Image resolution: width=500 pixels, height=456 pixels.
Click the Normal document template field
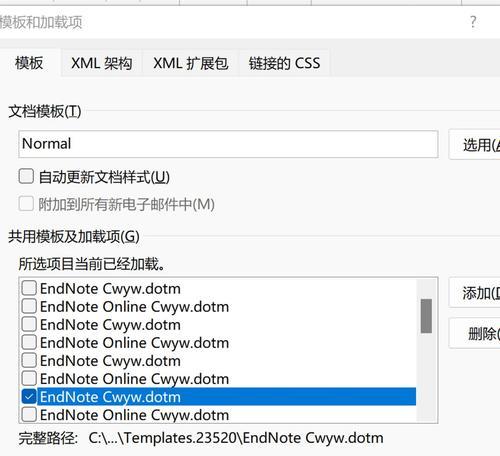click(x=228, y=144)
